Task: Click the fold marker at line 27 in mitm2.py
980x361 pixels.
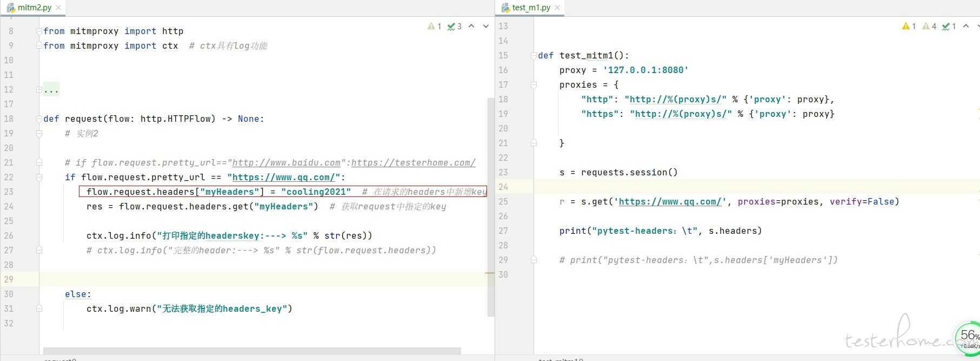Action: click(x=39, y=250)
